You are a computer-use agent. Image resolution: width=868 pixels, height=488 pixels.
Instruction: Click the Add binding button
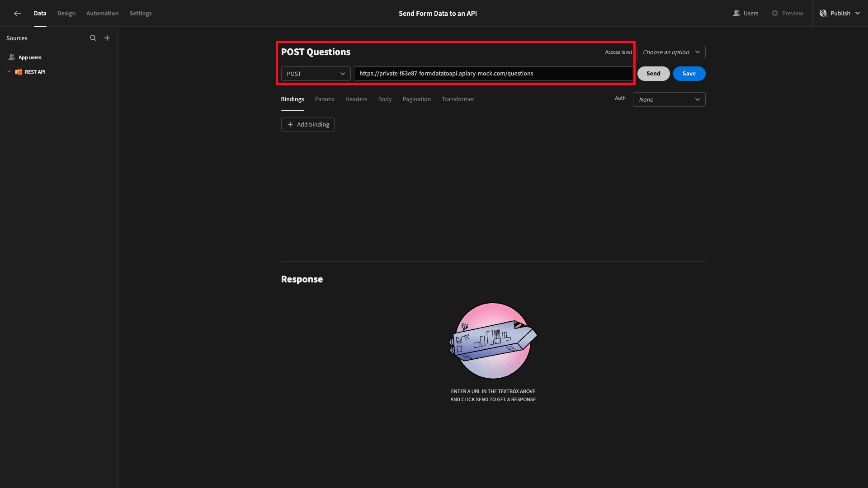(x=308, y=125)
